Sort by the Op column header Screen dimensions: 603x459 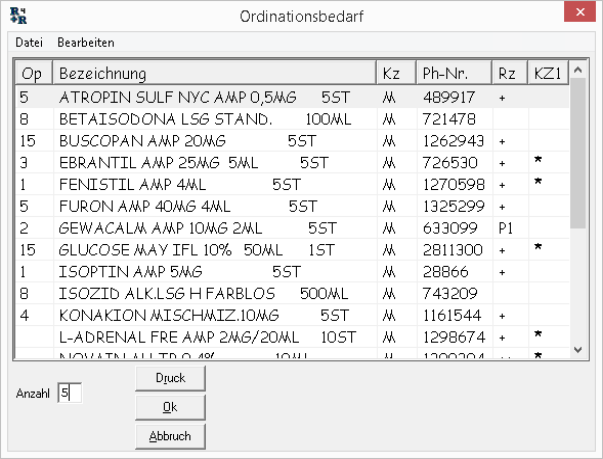coord(33,73)
